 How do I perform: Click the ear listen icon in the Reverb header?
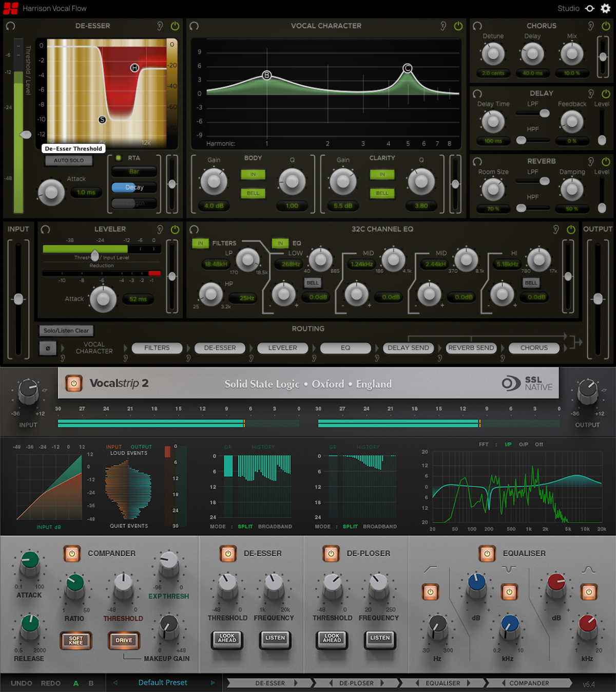pos(590,161)
